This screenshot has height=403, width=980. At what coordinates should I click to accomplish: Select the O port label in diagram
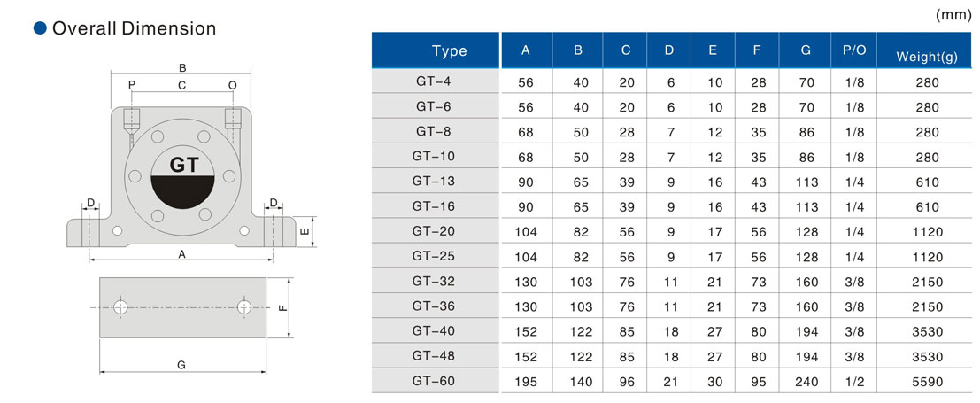coord(233,85)
